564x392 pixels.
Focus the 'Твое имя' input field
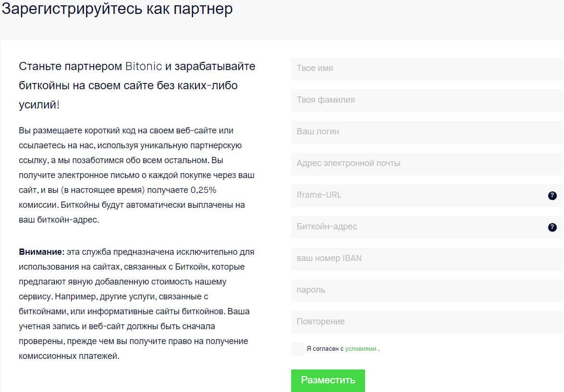[427, 69]
